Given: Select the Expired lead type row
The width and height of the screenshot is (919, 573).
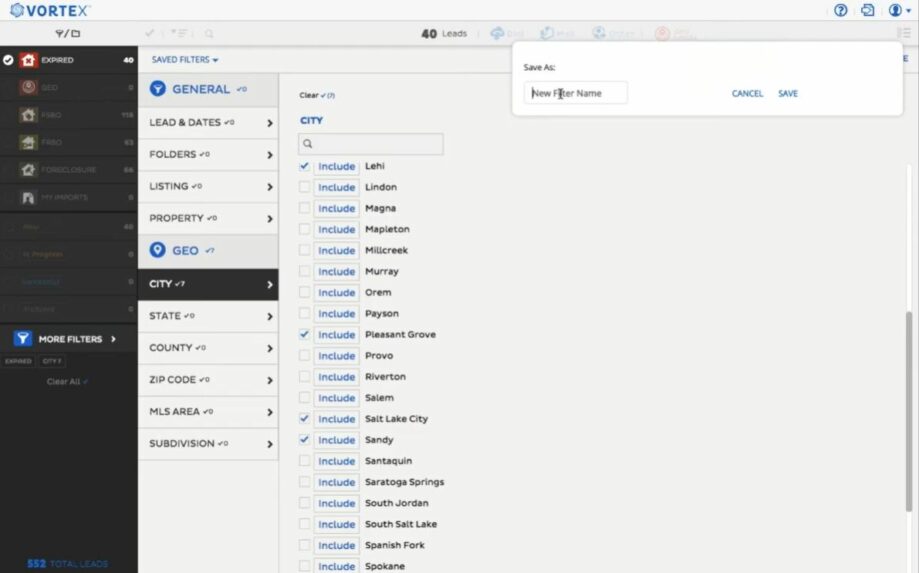Looking at the screenshot, I should [69, 60].
